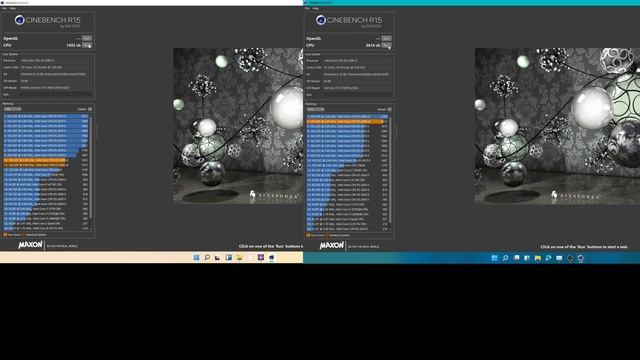Viewport: 640px width, 360px height.
Task: Click the MAXON logo in the left window
Action: 30,245
